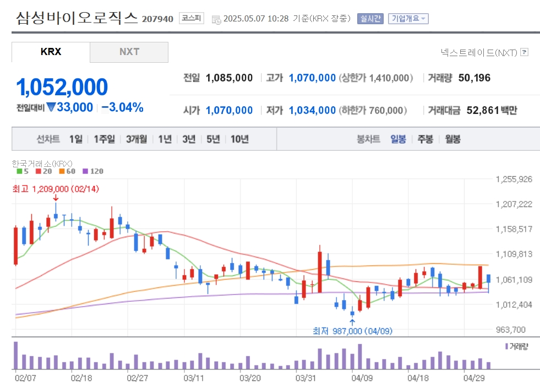Switch to the NXT tab
The height and width of the screenshot is (392, 540).
(x=129, y=52)
